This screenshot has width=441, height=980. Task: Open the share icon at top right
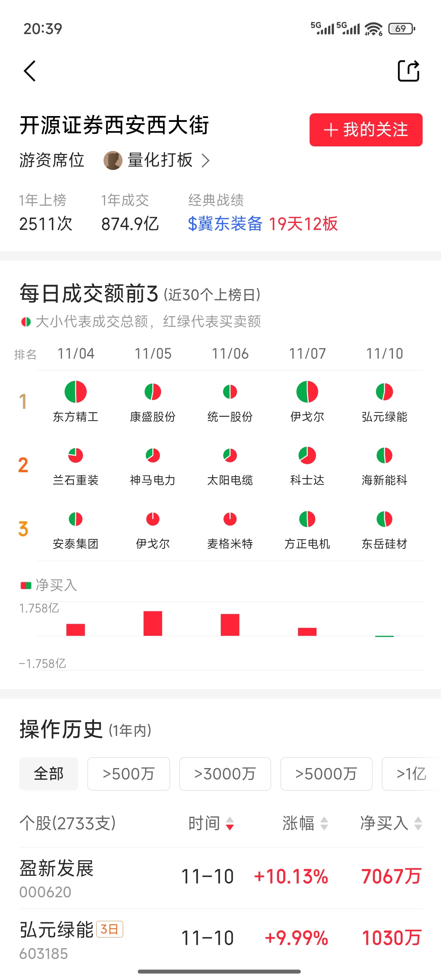(409, 71)
